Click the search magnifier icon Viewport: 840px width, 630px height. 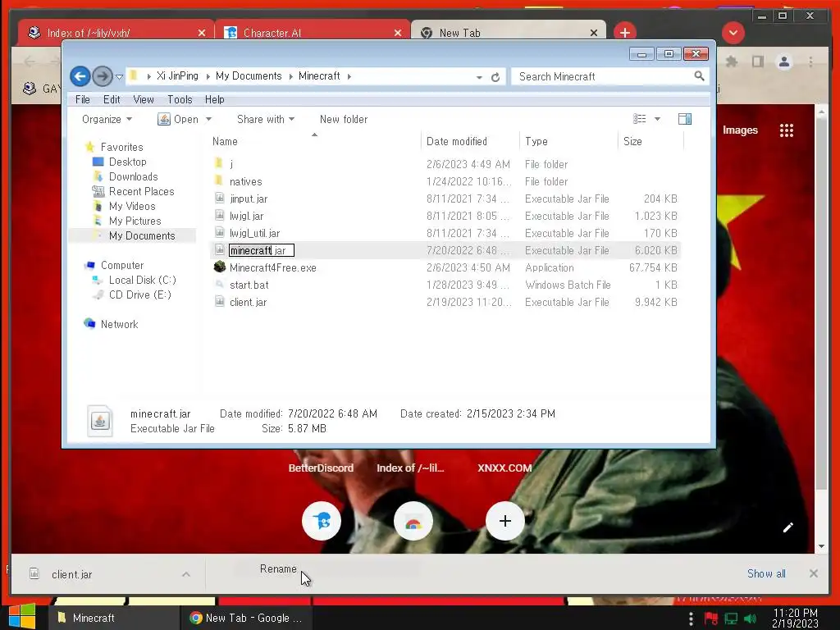pos(699,76)
